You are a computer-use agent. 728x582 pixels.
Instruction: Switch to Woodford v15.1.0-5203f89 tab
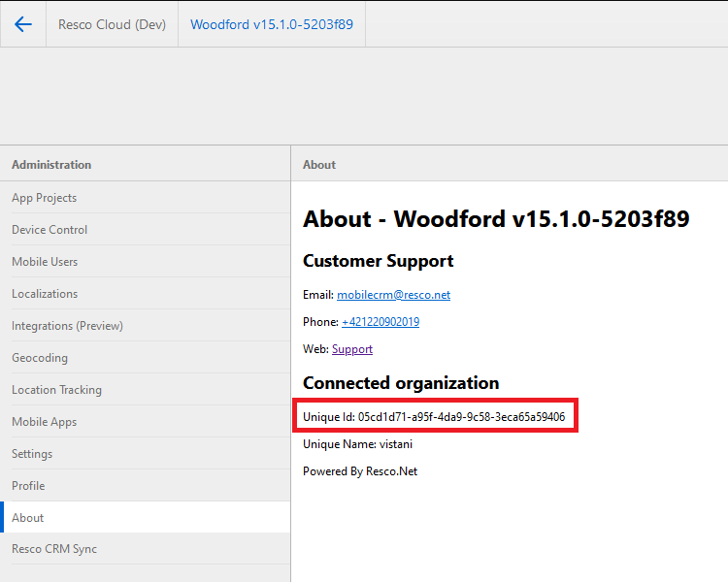[271, 24]
